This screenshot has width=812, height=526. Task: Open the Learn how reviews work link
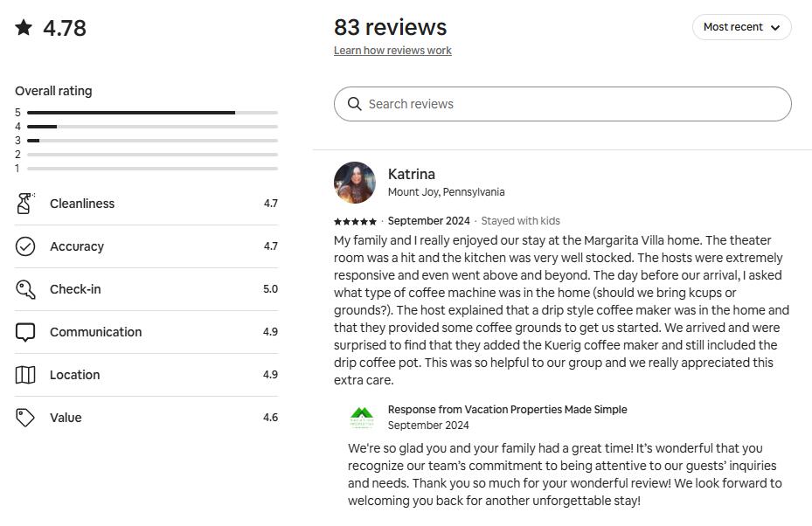click(x=392, y=51)
